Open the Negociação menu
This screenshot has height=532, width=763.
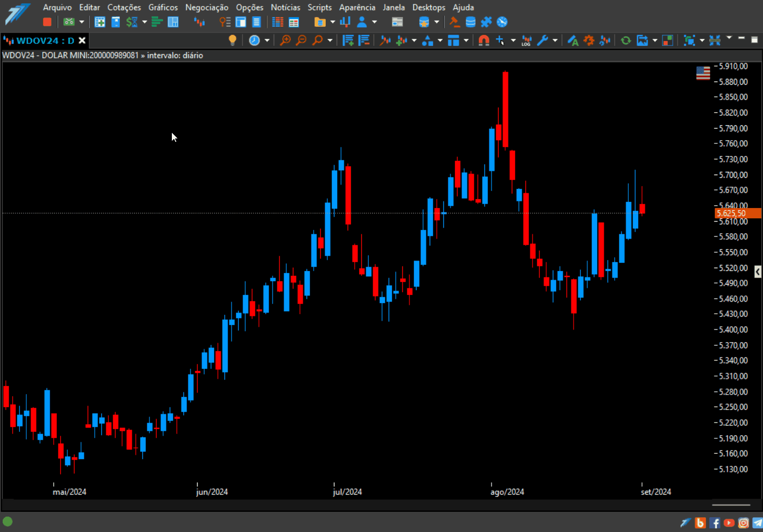(x=207, y=7)
